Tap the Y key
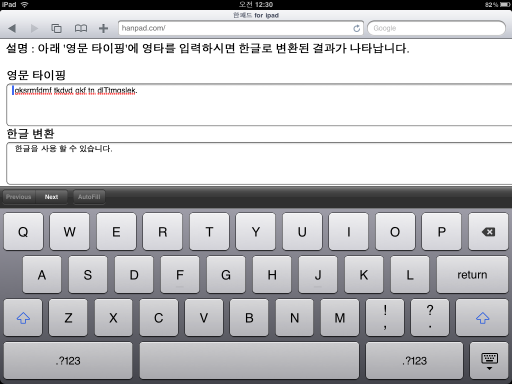 [256, 232]
